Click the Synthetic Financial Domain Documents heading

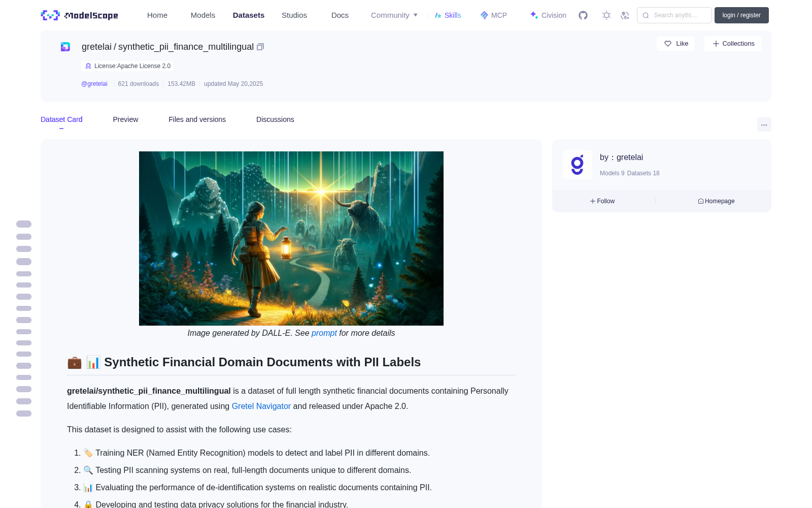244,362
